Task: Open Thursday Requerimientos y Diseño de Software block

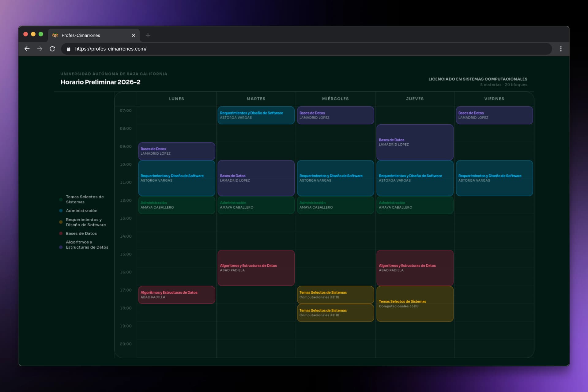Action: [x=415, y=178]
